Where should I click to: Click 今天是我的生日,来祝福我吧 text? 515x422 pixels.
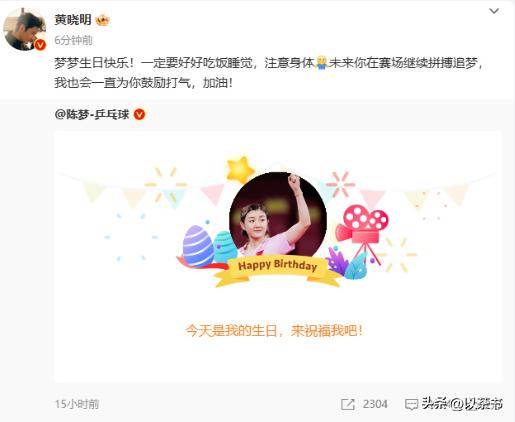[274, 331]
